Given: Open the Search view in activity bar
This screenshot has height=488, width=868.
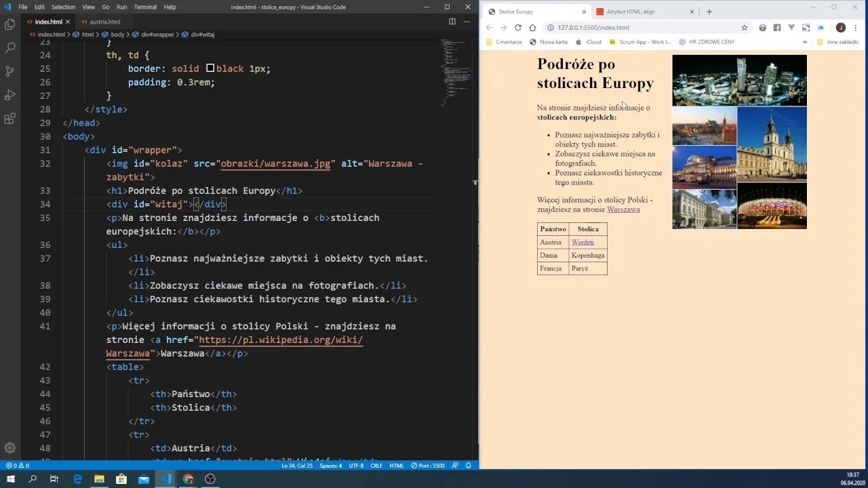Looking at the screenshot, I should click(9, 47).
